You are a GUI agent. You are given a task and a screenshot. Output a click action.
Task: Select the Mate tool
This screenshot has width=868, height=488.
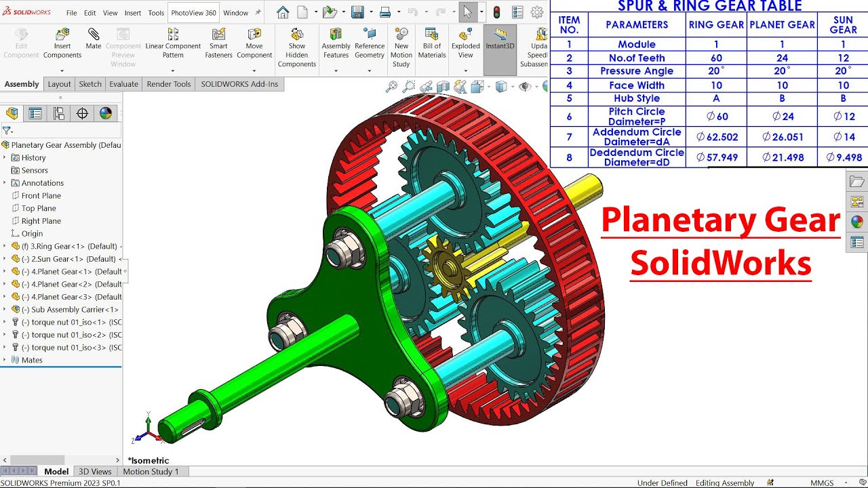(x=94, y=39)
